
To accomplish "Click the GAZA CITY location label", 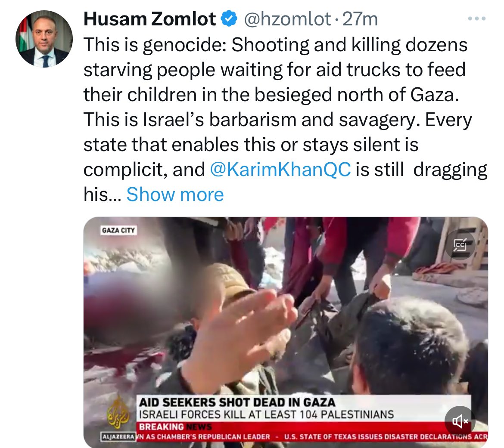I will pos(118,230).
